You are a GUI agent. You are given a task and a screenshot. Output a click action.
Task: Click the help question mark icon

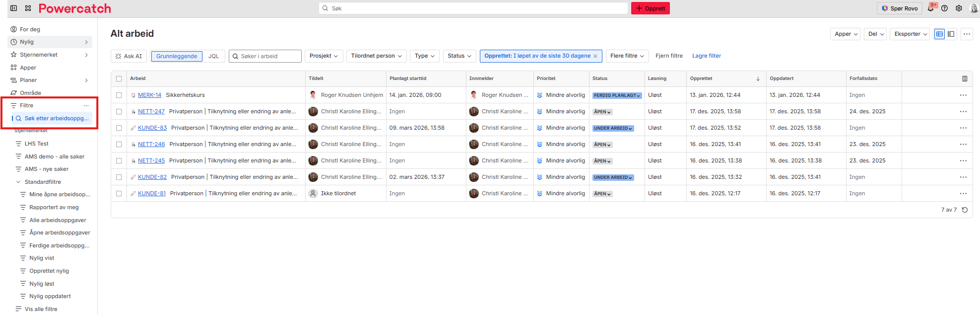[x=945, y=8]
